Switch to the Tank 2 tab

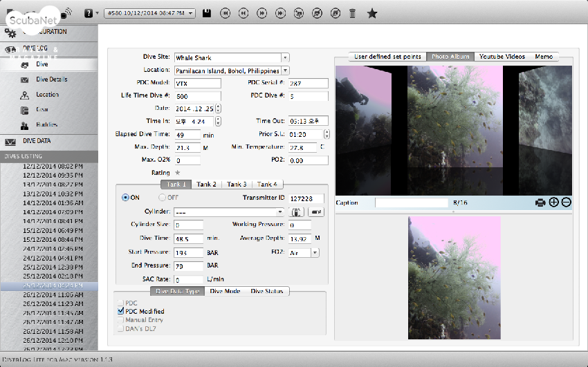tap(206, 185)
